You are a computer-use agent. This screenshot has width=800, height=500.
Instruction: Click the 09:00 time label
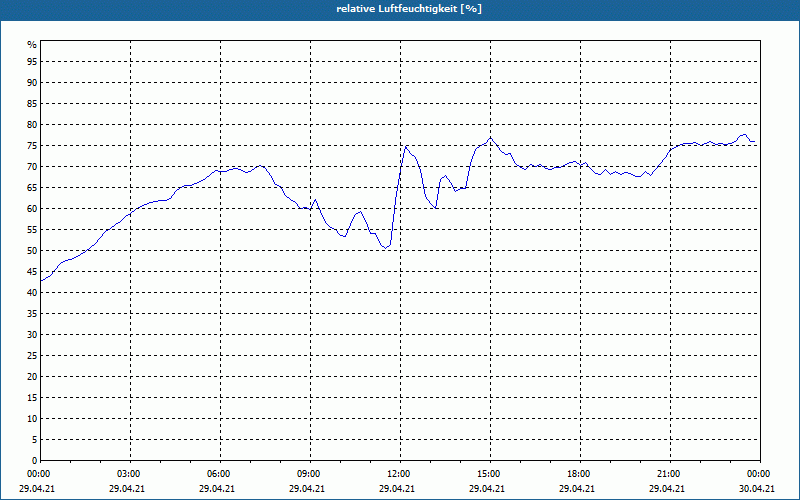point(310,474)
